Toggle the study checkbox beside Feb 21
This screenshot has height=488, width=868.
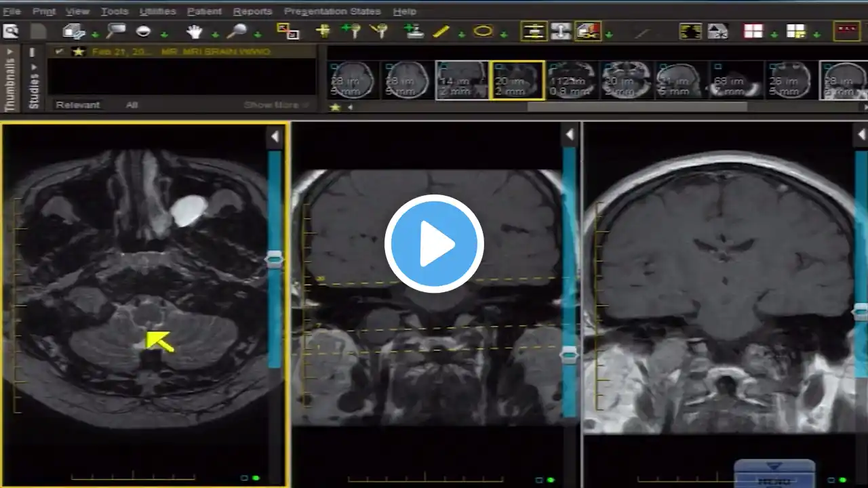point(60,52)
